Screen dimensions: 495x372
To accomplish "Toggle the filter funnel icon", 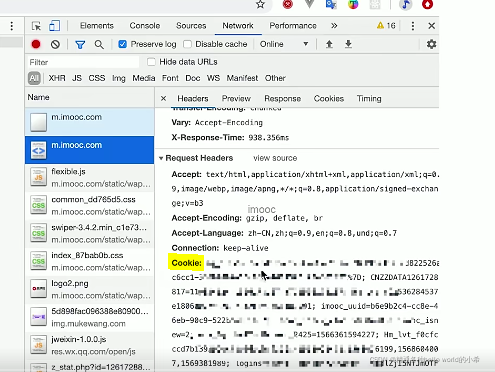I will (80, 44).
